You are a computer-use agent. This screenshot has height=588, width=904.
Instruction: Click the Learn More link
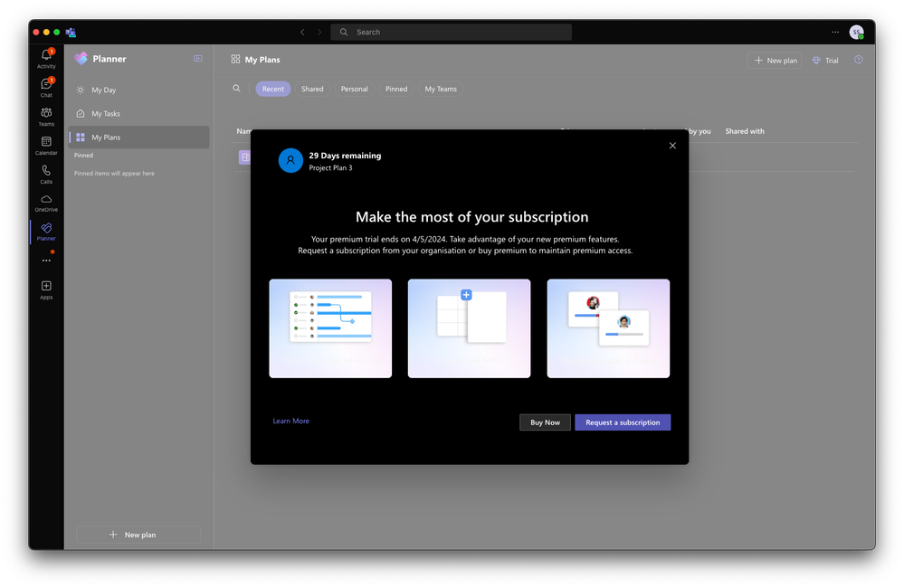[291, 421]
